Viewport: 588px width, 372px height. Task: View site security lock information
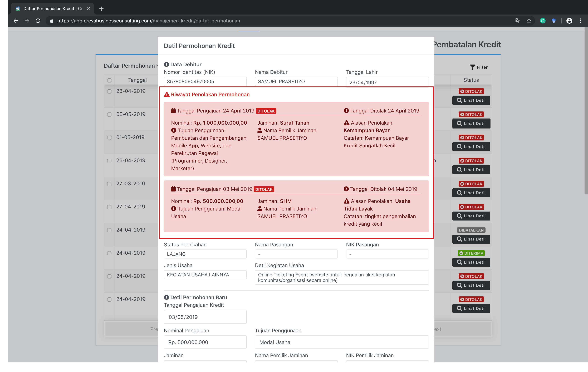(x=52, y=21)
